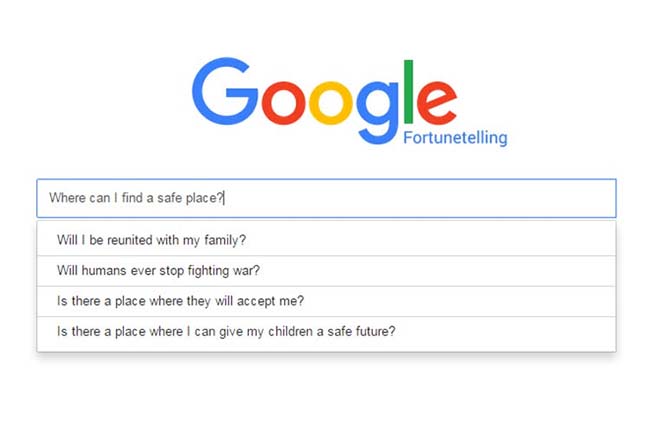Click the word 'place?' in search query
Screen dimensions: 650x433
coord(205,198)
